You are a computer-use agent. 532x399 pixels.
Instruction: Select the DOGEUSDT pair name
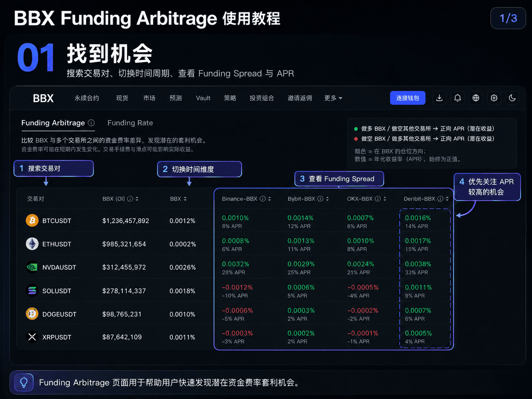click(x=59, y=314)
